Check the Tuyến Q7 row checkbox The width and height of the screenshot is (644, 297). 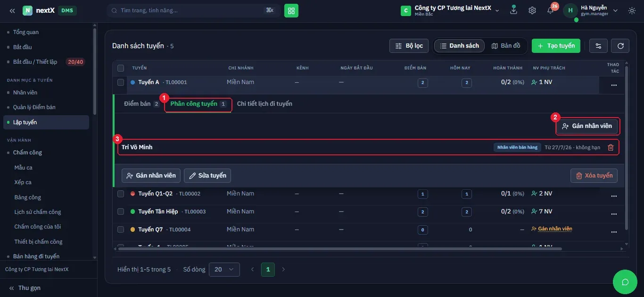tap(121, 229)
